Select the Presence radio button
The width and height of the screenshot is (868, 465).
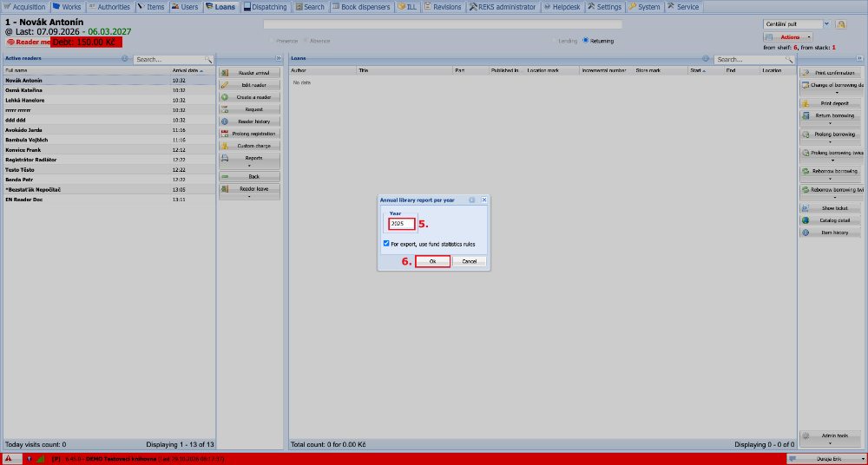click(x=271, y=41)
